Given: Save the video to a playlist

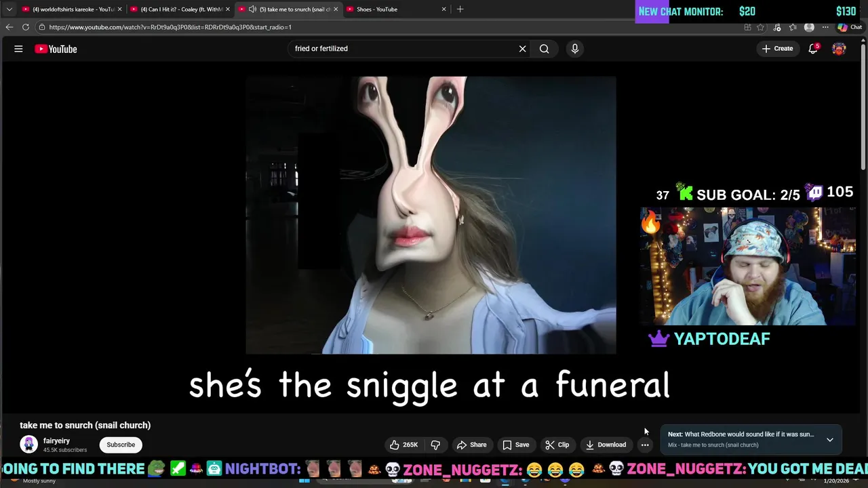Looking at the screenshot, I should pos(515,445).
